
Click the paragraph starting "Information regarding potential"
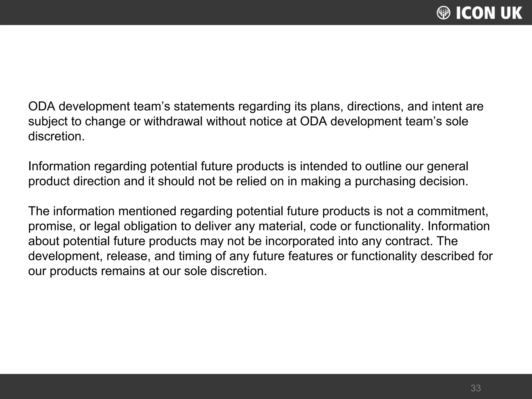(248, 174)
